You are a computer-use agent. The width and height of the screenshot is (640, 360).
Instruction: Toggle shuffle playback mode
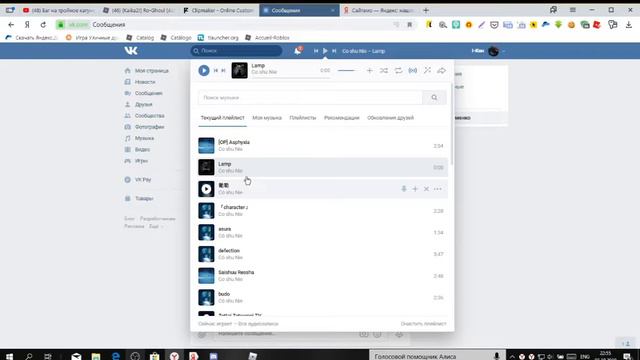pos(384,71)
